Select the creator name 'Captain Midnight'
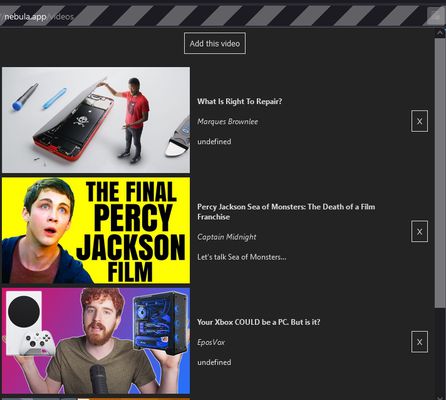Image resolution: width=446 pixels, height=400 pixels. tap(227, 237)
